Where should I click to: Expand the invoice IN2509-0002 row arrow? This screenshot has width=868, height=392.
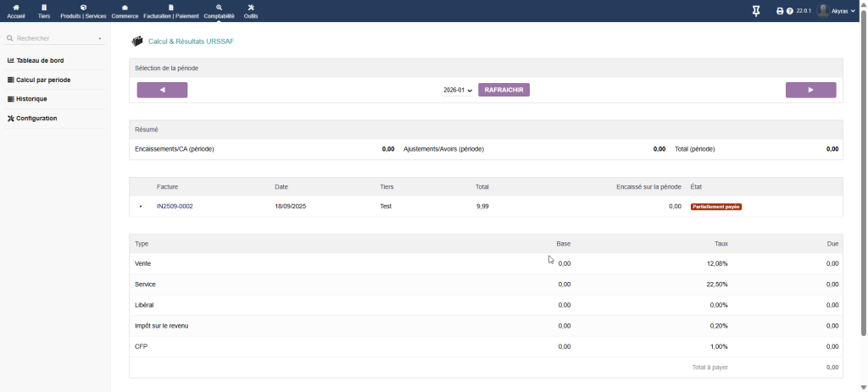tap(142, 207)
